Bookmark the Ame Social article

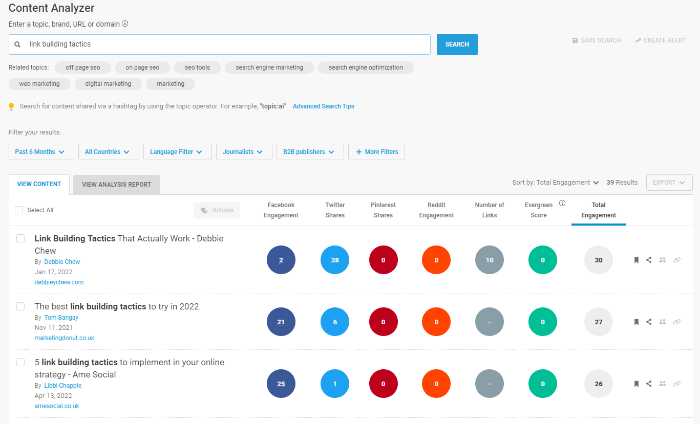636,383
